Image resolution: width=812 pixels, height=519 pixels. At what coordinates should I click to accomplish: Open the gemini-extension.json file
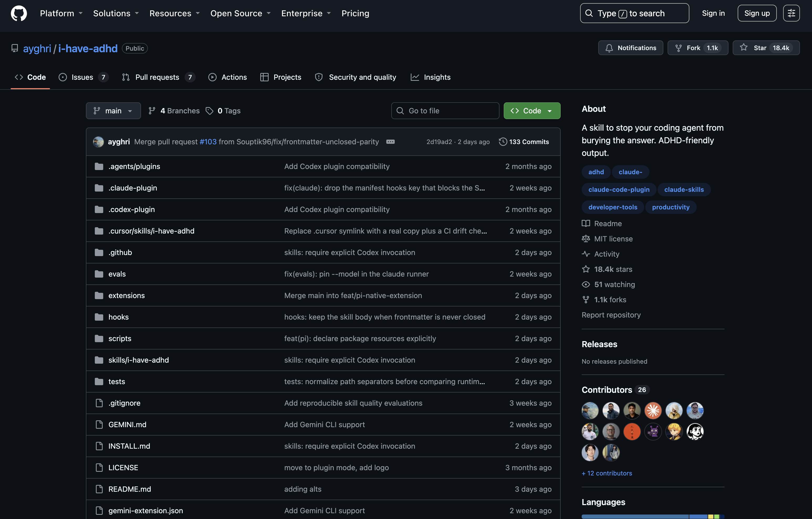point(146,511)
